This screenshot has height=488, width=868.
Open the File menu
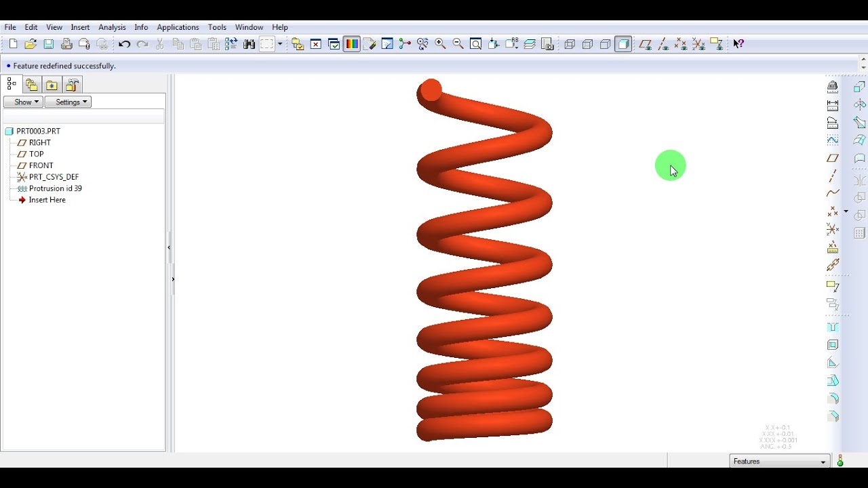10,27
